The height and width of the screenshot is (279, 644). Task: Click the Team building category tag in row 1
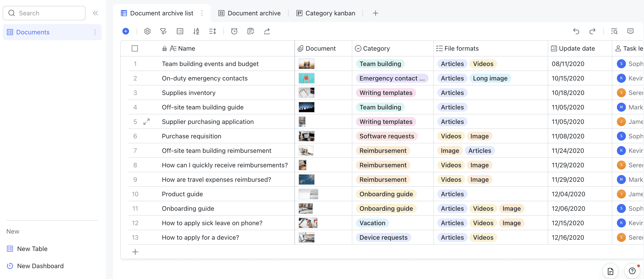380,64
